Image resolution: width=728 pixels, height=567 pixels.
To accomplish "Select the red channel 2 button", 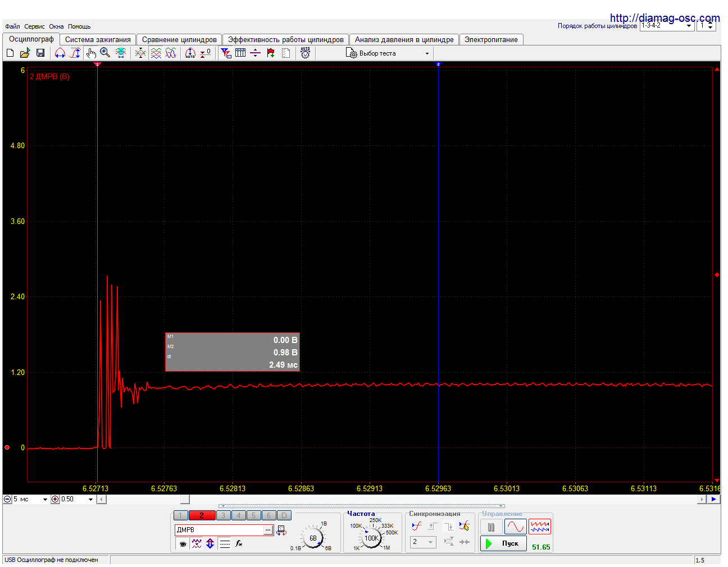I will pos(202,515).
